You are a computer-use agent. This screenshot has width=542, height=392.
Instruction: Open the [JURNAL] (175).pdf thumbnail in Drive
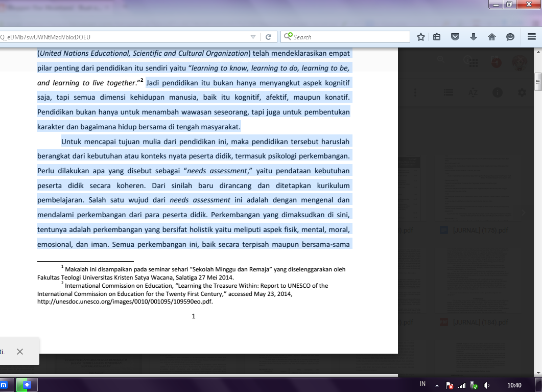tap(478, 188)
